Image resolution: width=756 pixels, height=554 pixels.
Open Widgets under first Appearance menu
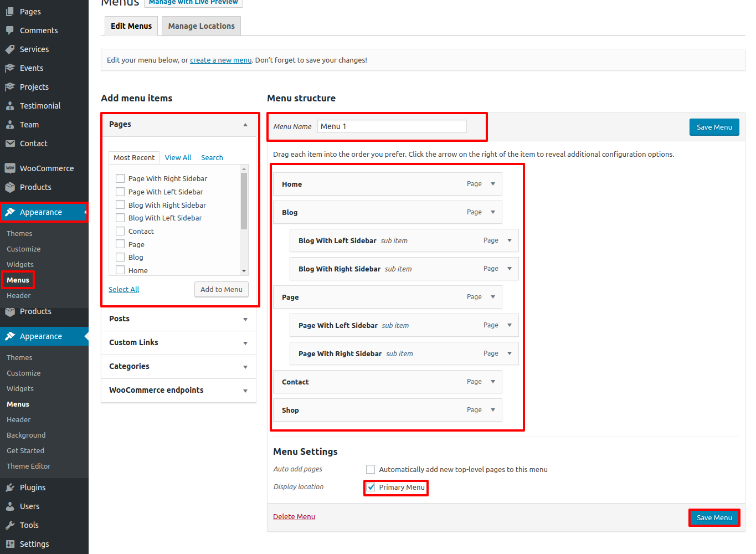pyautogui.click(x=20, y=264)
